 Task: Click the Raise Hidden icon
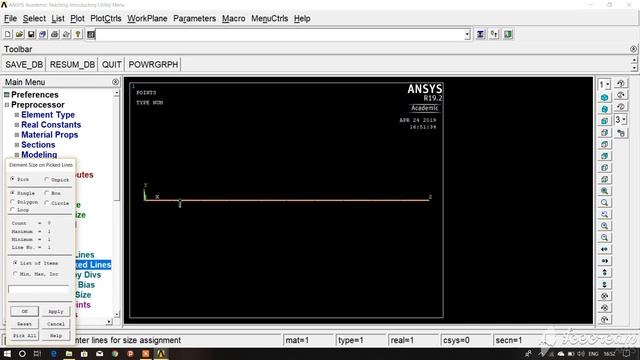point(481,35)
